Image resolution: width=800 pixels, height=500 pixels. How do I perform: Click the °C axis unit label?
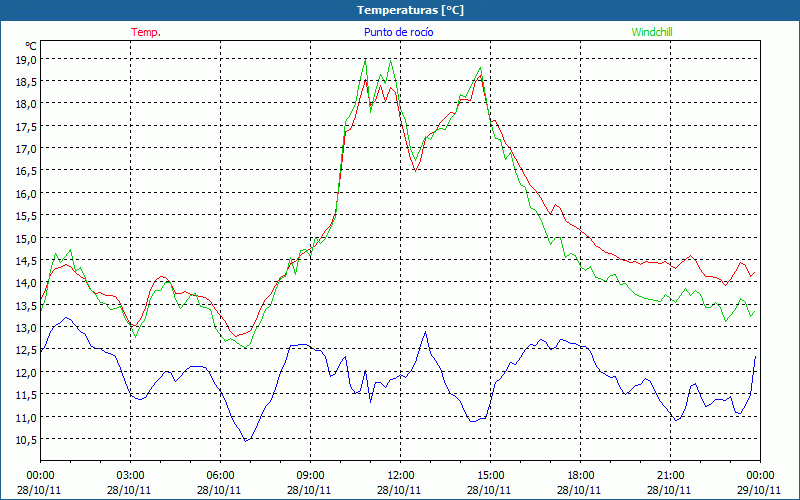point(31,46)
